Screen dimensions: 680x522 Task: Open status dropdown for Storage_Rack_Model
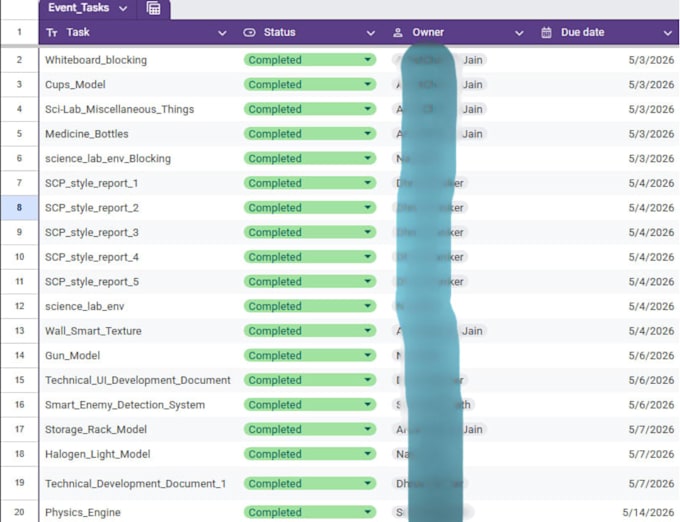(368, 429)
